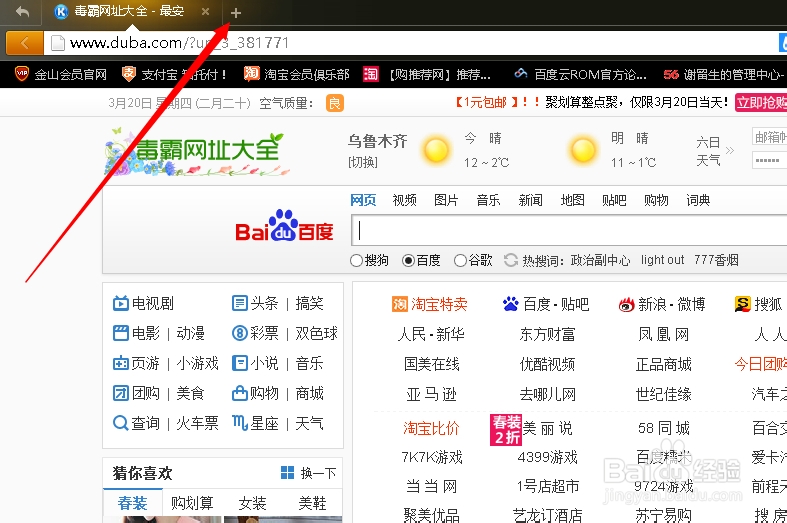The width and height of the screenshot is (787, 523).
Task: Select the 春装 recommendation tab
Action: click(133, 503)
